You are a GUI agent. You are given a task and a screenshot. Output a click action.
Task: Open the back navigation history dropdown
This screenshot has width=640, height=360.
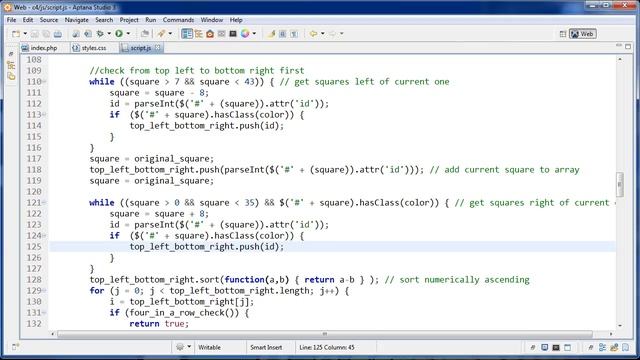coord(322,34)
